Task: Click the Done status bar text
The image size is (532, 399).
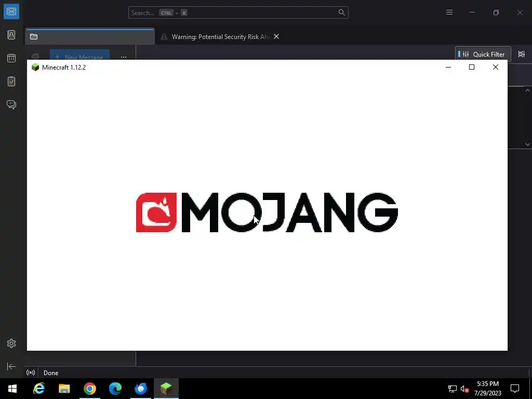Action: click(51, 373)
